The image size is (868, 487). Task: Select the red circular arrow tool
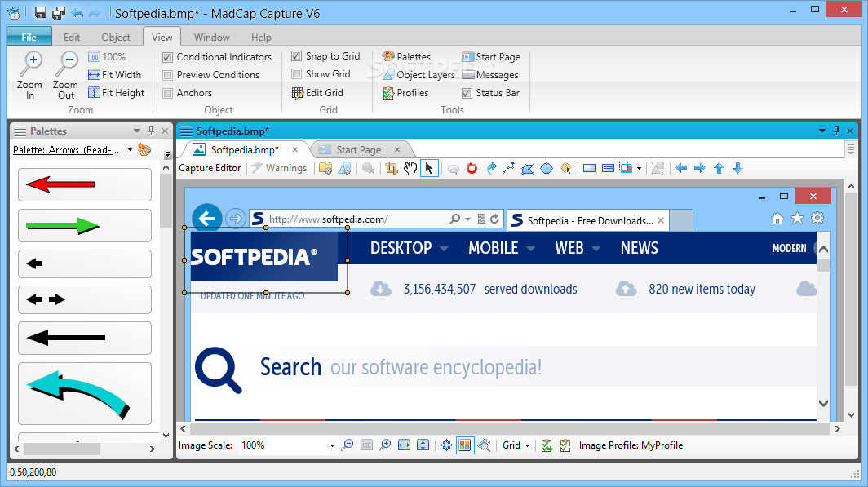coord(472,168)
